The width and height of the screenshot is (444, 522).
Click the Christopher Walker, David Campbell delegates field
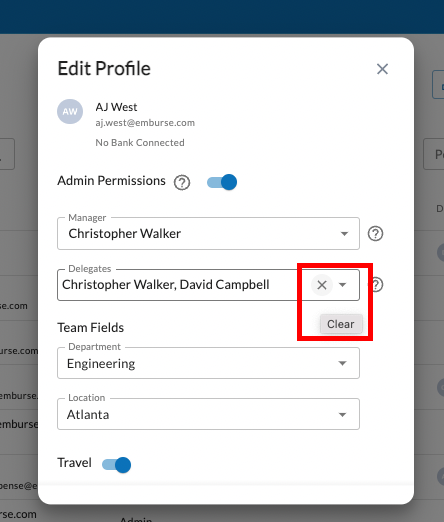[208, 285]
